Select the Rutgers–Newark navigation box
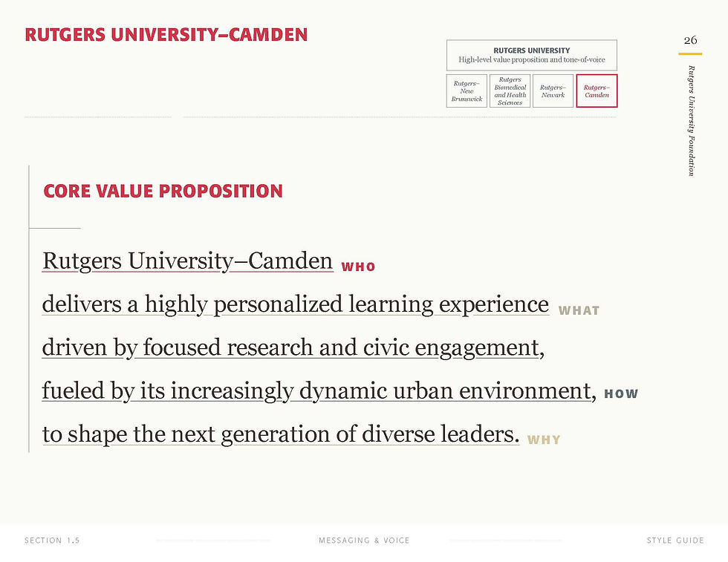Viewport: 728px width, 562px height. (553, 91)
